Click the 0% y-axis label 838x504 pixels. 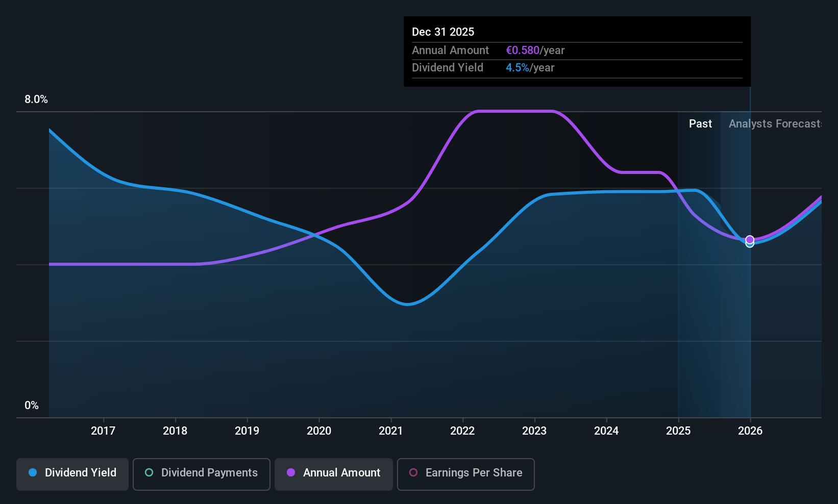pos(32,406)
